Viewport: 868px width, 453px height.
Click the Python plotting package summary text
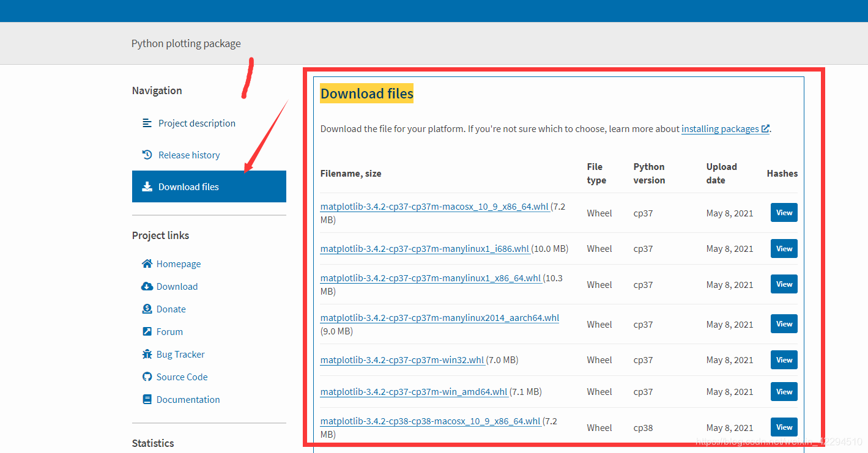point(186,43)
